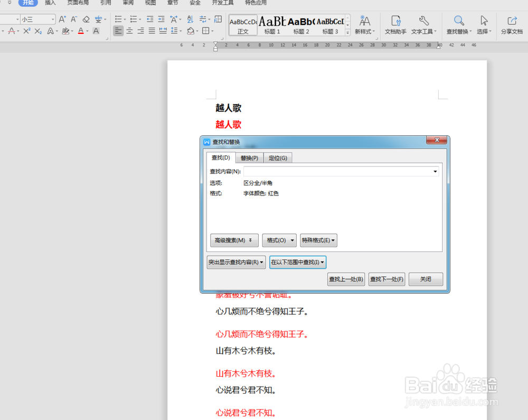This screenshot has height=420, width=528.
Task: Toggle superscript formatting
Action: [x=27, y=30]
